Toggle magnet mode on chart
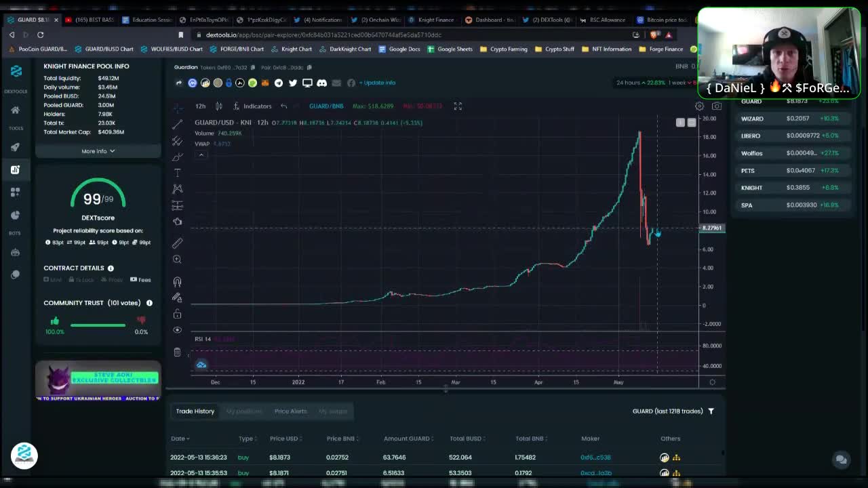 [177, 281]
